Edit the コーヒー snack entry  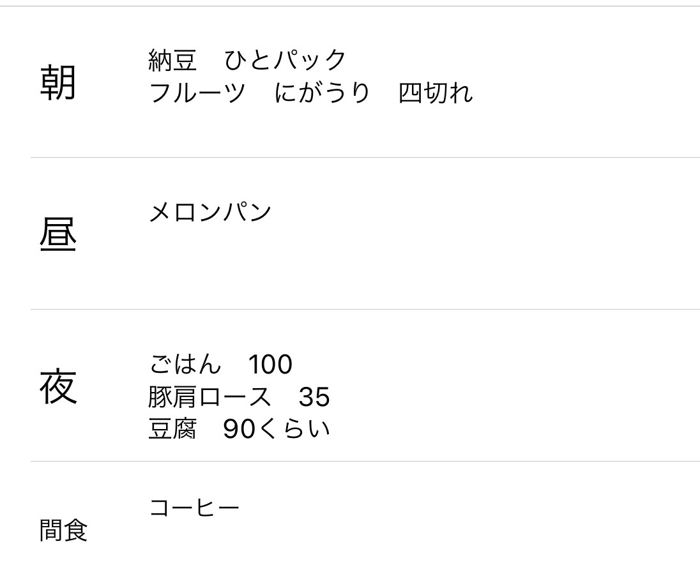(x=194, y=508)
